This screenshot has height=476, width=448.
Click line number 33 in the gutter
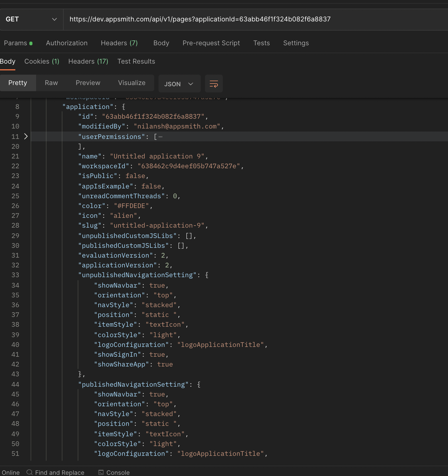tap(15, 275)
